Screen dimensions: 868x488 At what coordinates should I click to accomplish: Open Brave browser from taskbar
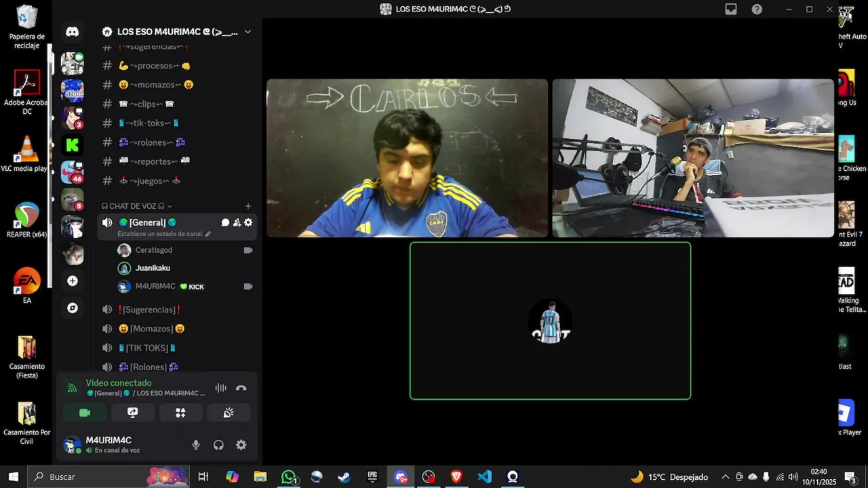[456, 476]
